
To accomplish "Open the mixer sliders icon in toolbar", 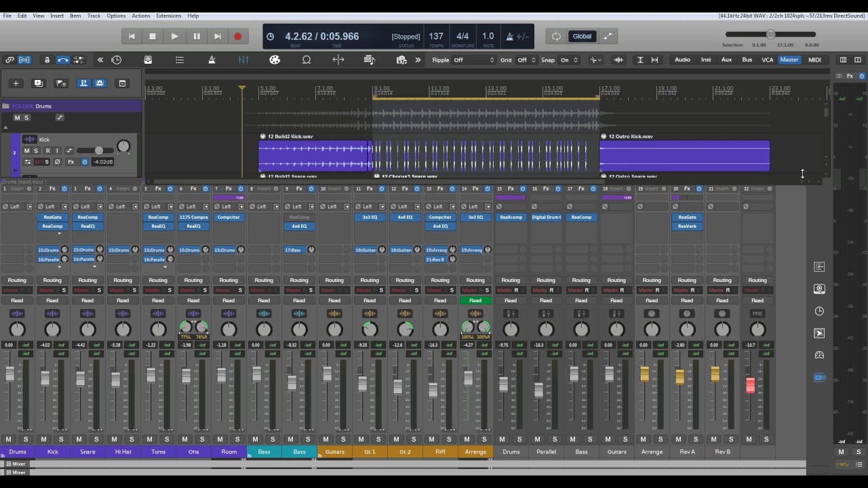I will [x=243, y=60].
